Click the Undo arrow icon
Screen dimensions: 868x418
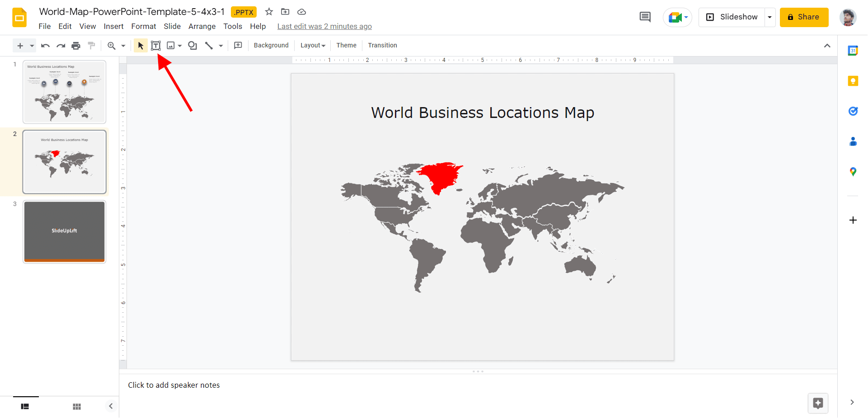[45, 46]
